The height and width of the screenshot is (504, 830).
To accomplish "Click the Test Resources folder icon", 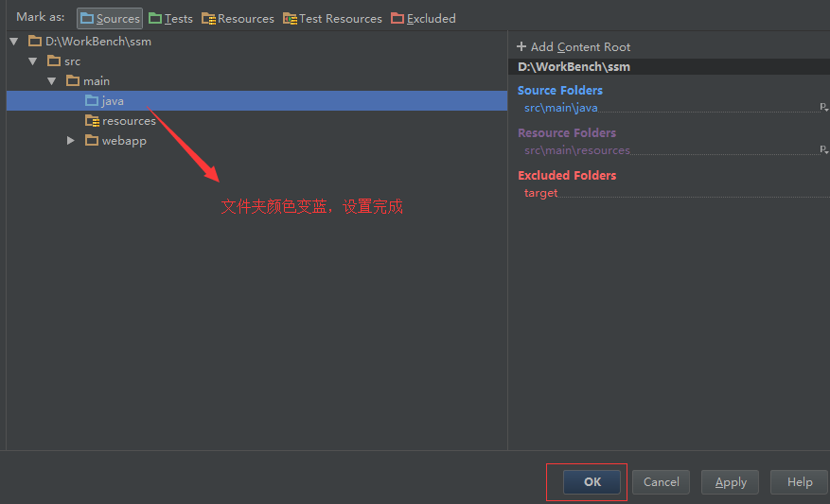I will click(290, 19).
